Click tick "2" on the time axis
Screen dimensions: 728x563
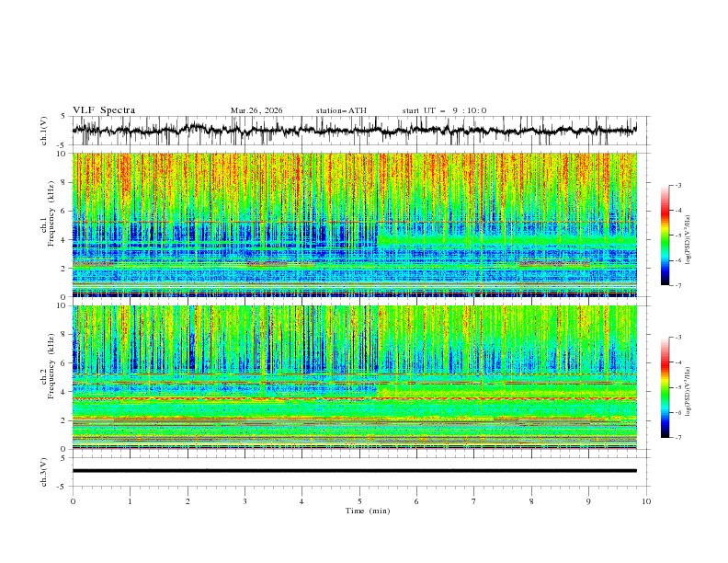click(x=188, y=501)
